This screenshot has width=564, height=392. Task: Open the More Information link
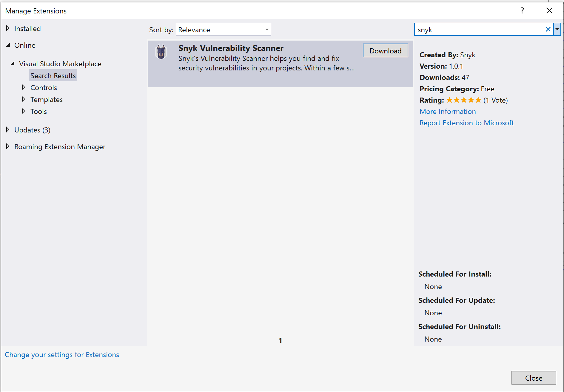(x=448, y=112)
